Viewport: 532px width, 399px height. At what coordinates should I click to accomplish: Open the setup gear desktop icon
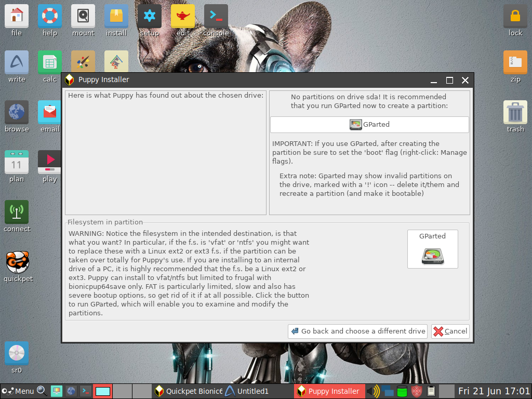coord(149,16)
